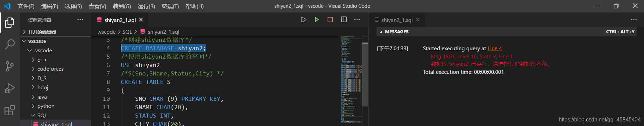644x126 pixels.
Task: Split the editor to the right
Action: [x=344, y=20]
